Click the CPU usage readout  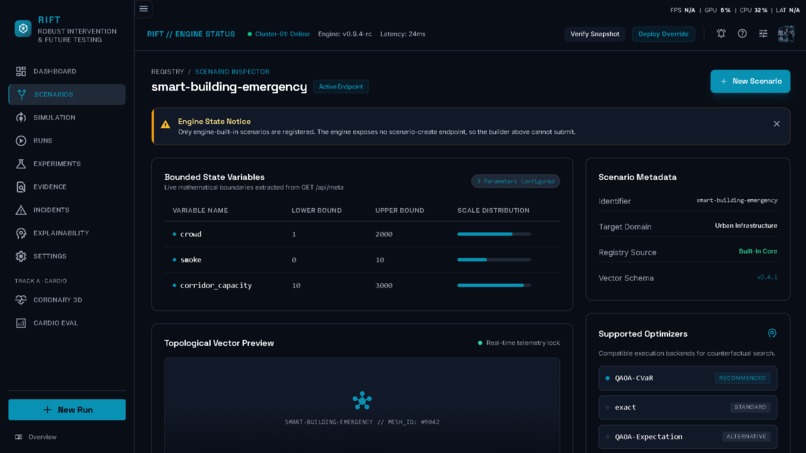(x=754, y=10)
